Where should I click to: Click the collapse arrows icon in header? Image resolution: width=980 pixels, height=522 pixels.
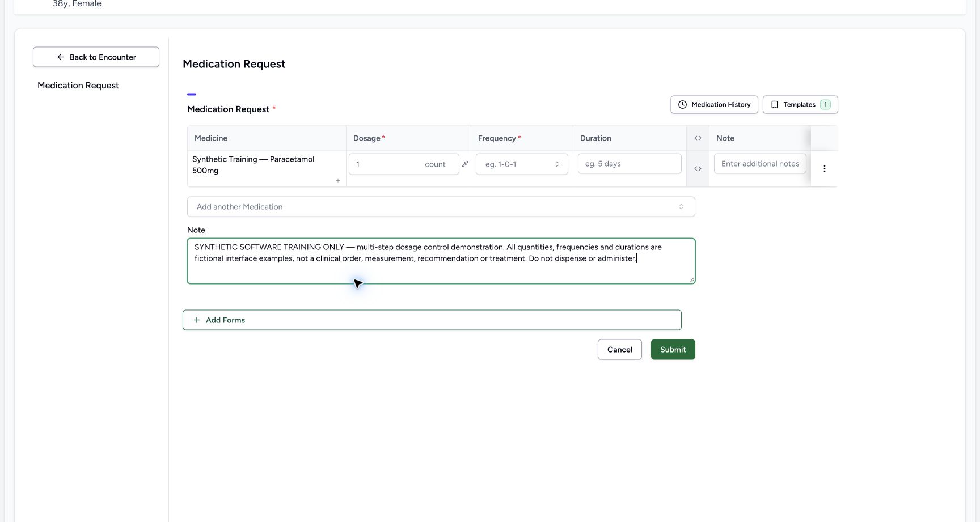tap(698, 138)
